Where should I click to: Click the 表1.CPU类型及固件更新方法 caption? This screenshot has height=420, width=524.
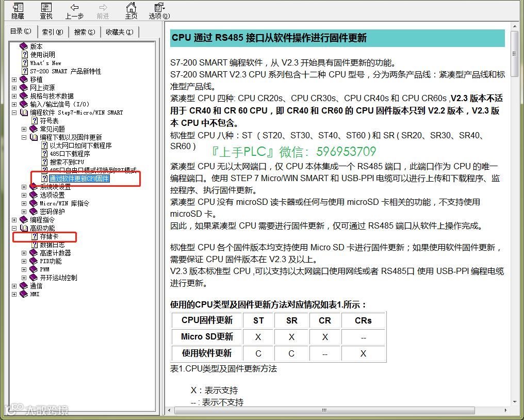223,369
